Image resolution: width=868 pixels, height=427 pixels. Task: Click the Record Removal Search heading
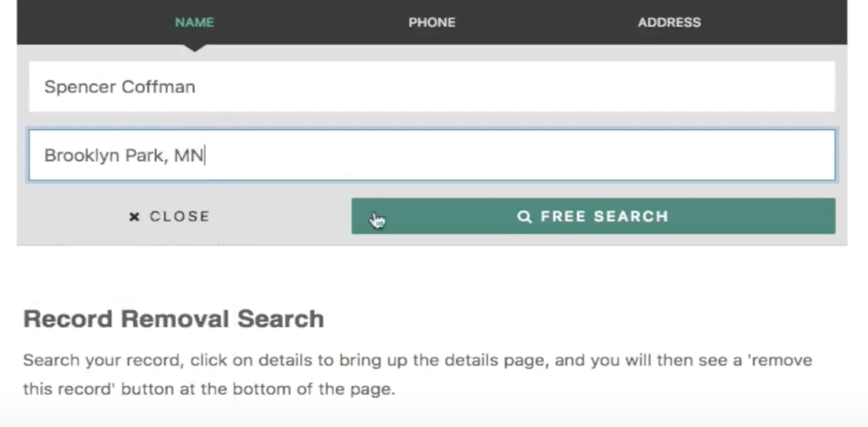[x=173, y=319]
